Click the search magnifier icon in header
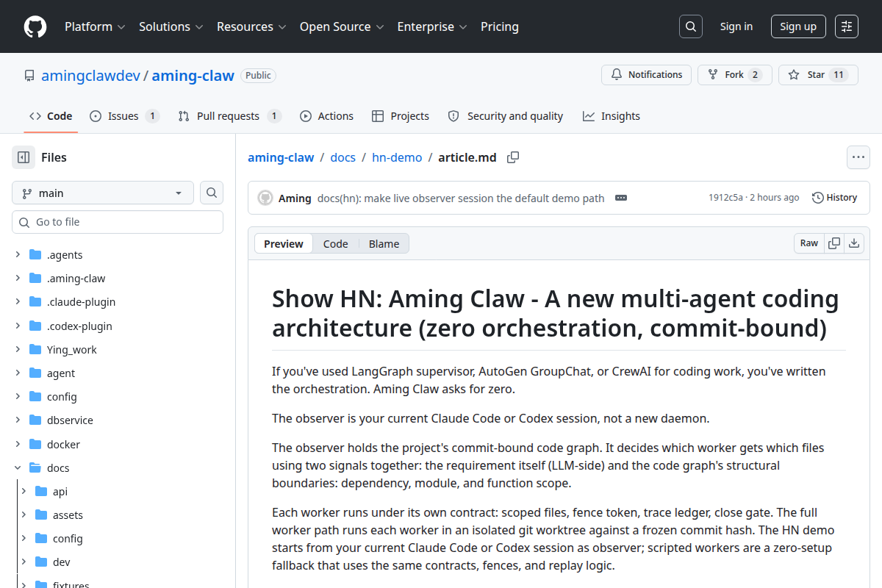 click(x=690, y=26)
